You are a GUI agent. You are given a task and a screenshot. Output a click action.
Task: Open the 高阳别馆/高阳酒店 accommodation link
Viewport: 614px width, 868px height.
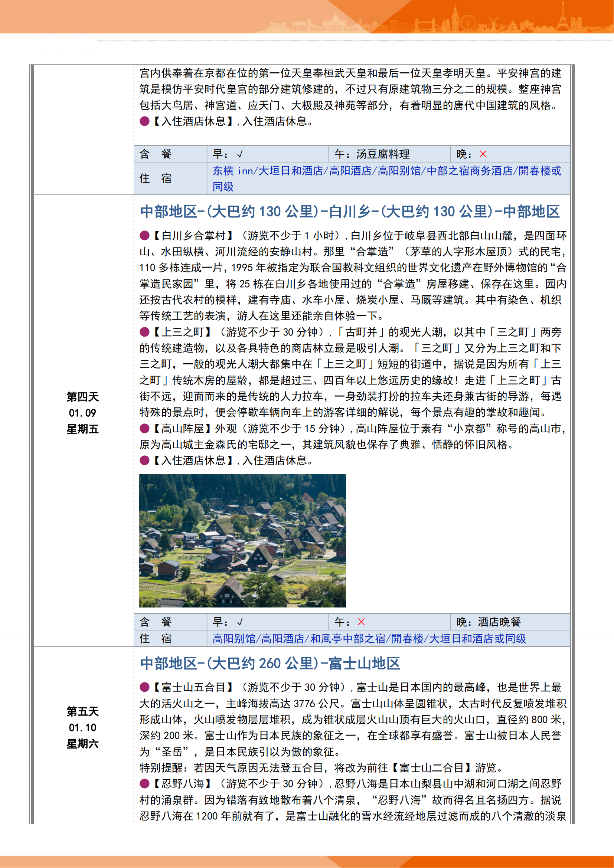[369, 639]
